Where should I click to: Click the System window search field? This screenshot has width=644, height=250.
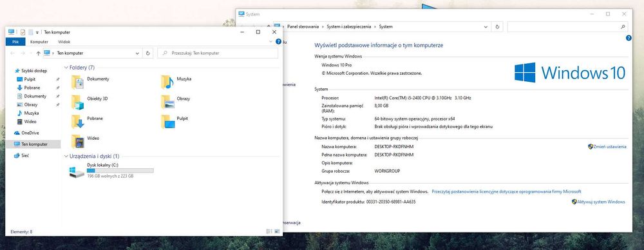pyautogui.click(x=567, y=26)
